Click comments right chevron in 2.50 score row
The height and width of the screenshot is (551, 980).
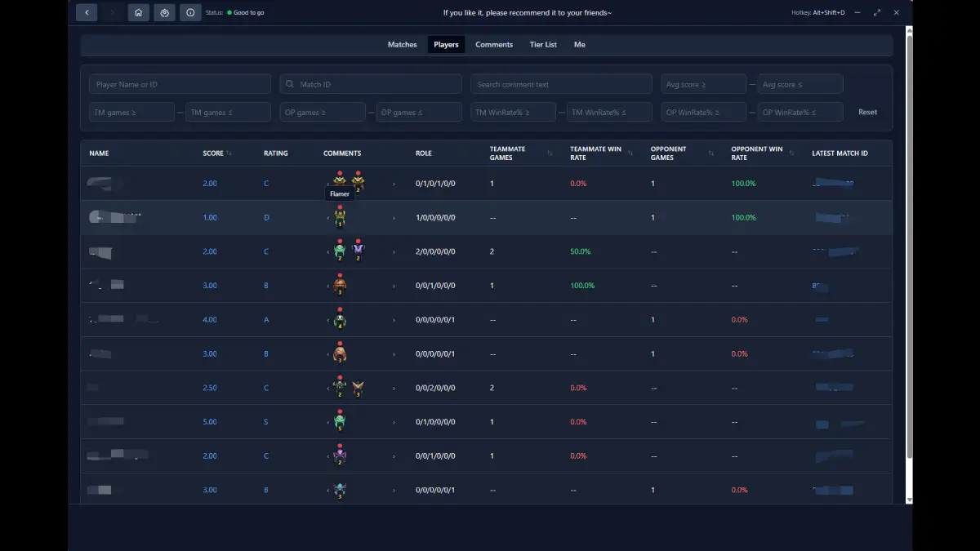coord(394,389)
